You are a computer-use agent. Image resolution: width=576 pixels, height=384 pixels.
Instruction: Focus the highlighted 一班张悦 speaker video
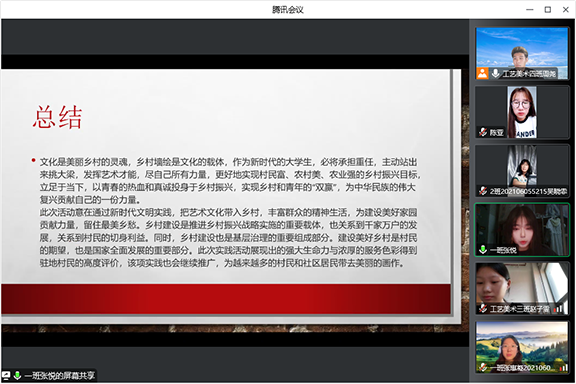click(522, 230)
